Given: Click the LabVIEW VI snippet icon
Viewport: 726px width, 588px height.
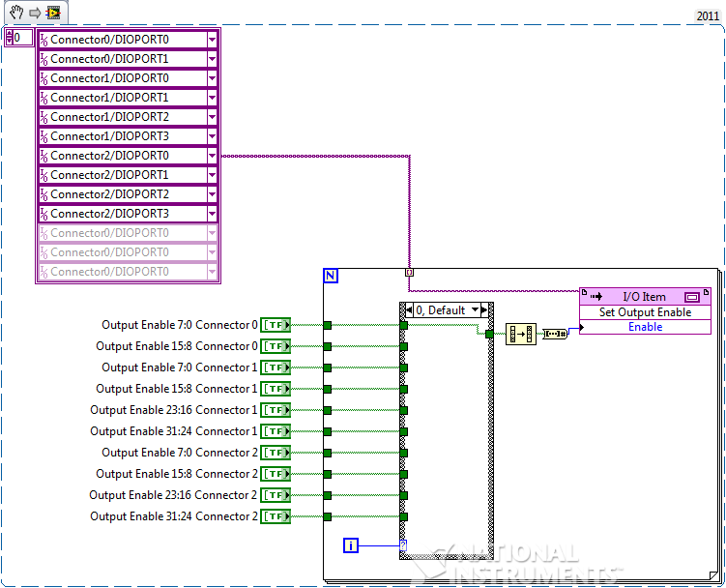Looking at the screenshot, I should [x=53, y=12].
